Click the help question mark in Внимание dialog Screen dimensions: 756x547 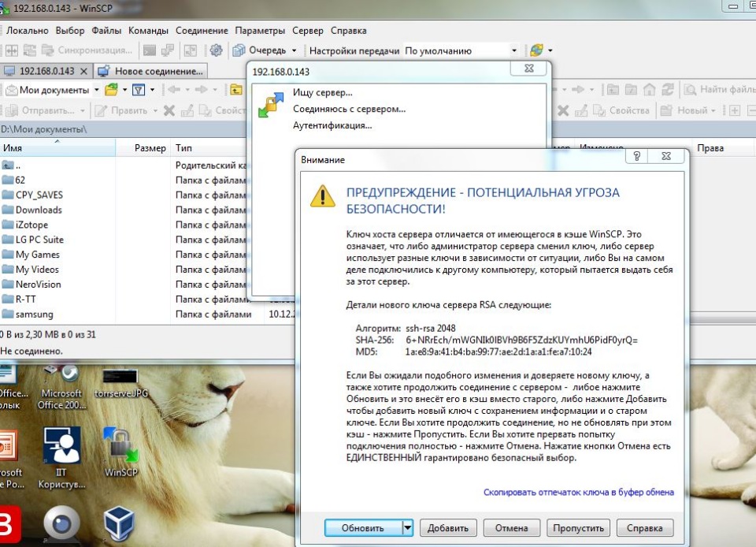pos(636,157)
